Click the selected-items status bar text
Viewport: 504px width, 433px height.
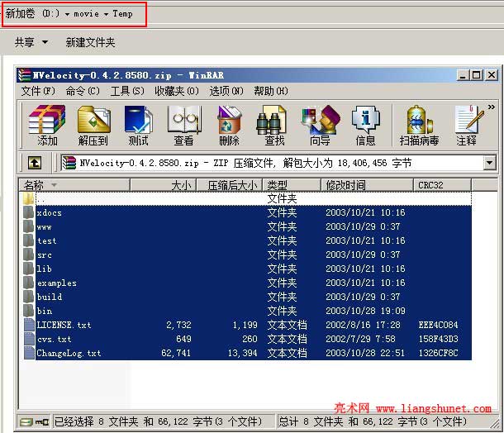click(x=158, y=421)
